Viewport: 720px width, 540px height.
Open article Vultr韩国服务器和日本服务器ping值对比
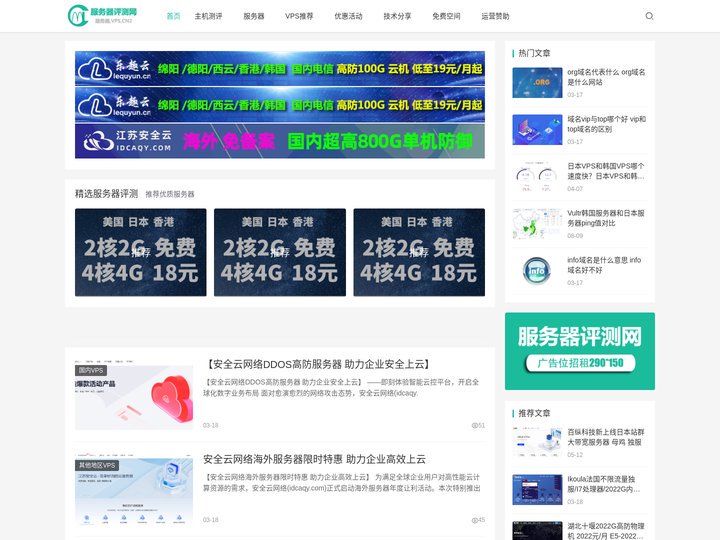point(606,218)
